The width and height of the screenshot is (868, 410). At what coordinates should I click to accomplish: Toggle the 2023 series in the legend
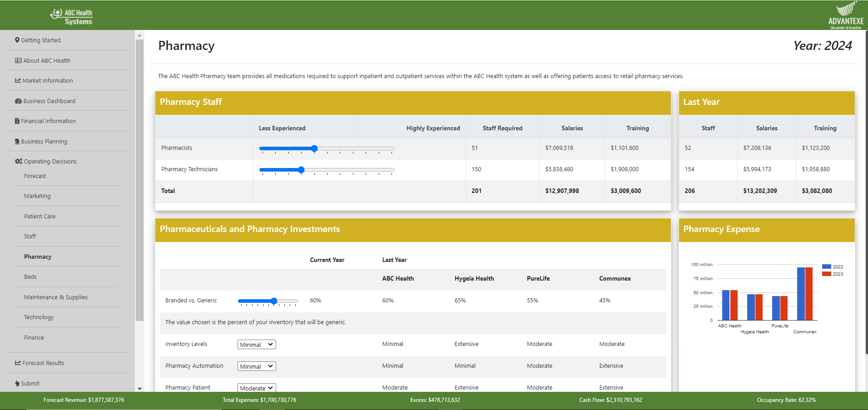[x=833, y=274]
